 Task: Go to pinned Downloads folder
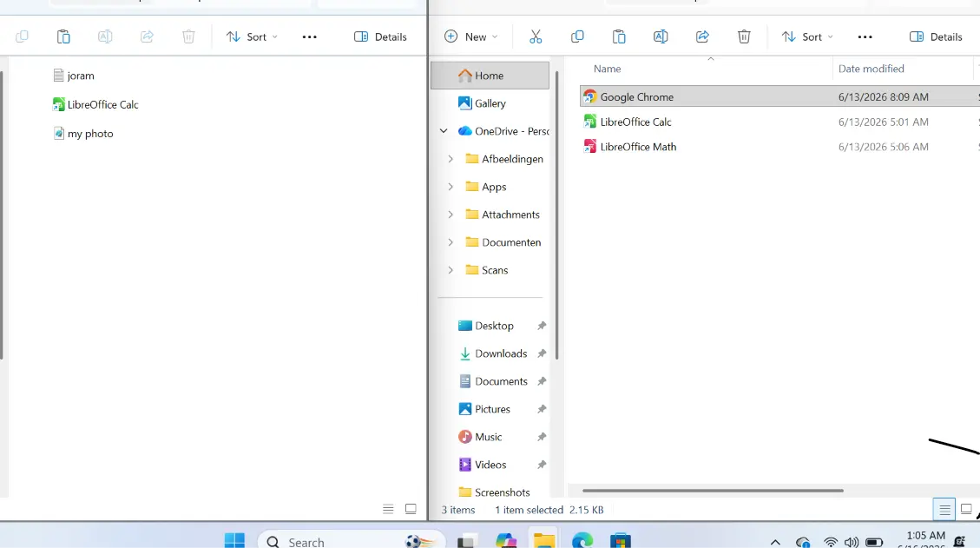pos(493,353)
